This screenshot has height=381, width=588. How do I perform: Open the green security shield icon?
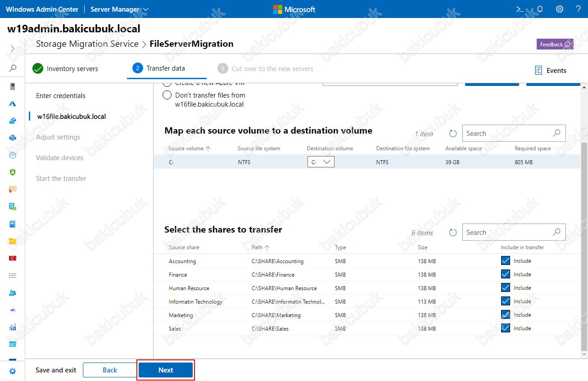pyautogui.click(x=13, y=172)
